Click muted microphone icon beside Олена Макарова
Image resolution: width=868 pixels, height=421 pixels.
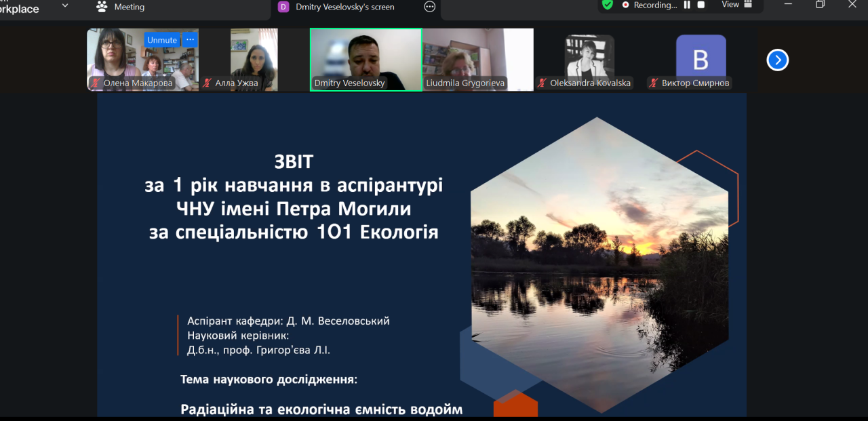[x=97, y=83]
